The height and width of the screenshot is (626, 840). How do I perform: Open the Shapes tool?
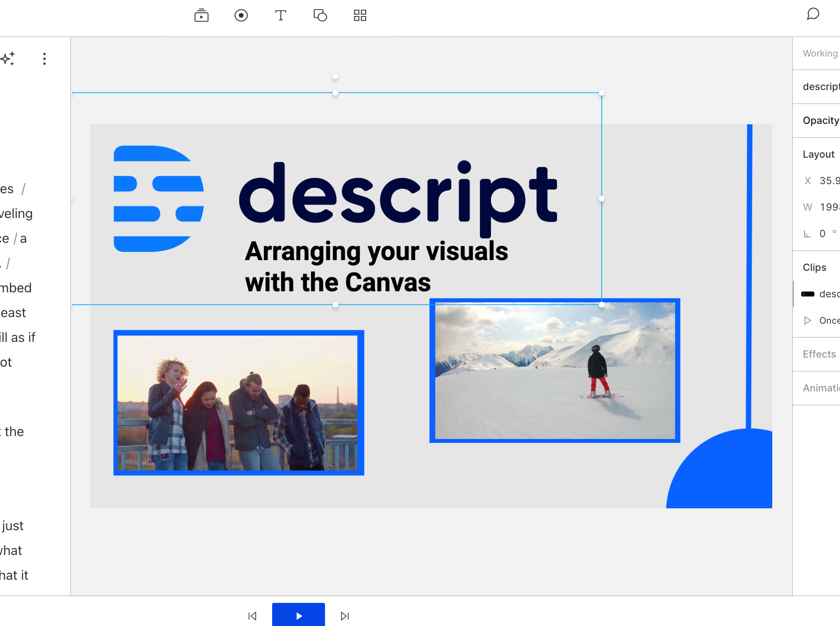(320, 15)
